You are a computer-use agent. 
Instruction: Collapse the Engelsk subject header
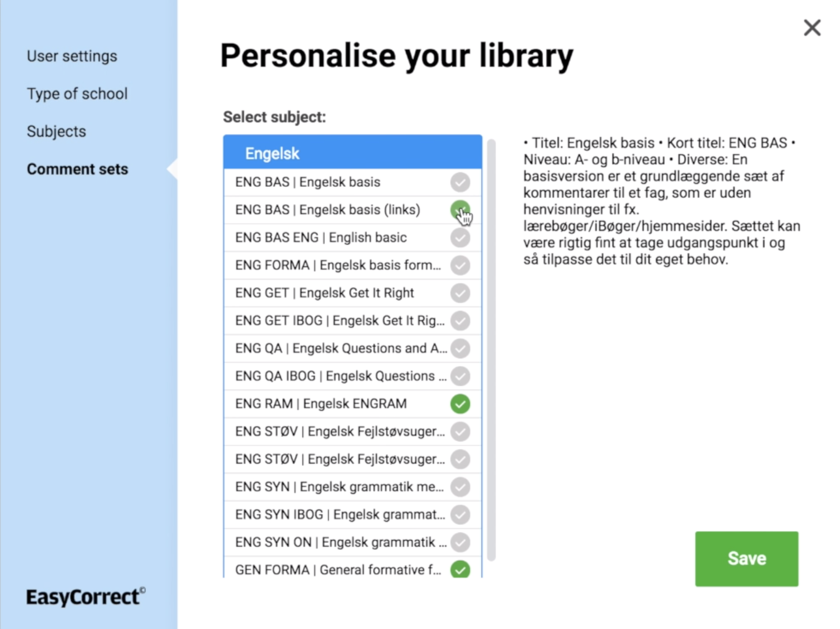point(352,153)
